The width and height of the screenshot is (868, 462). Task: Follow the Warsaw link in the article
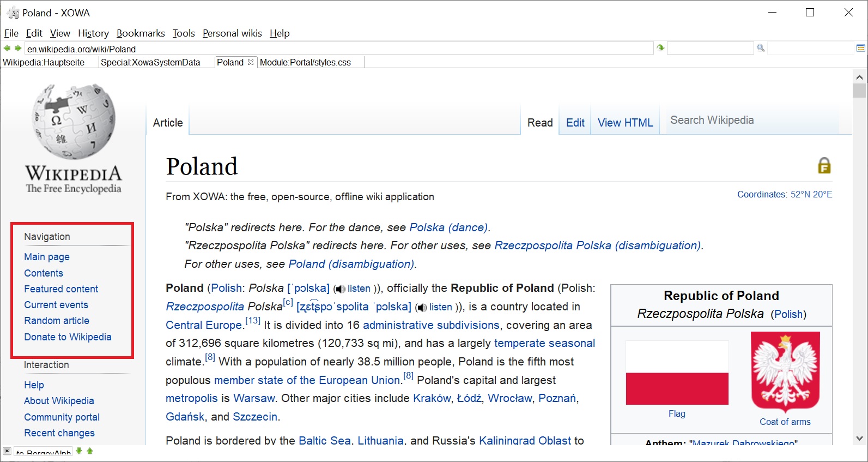coord(254,398)
